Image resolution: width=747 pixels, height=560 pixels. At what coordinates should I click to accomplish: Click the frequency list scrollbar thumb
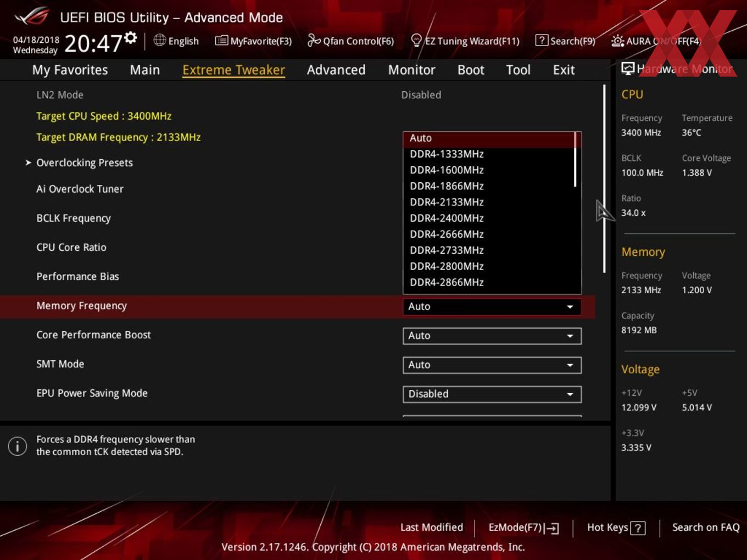576,159
